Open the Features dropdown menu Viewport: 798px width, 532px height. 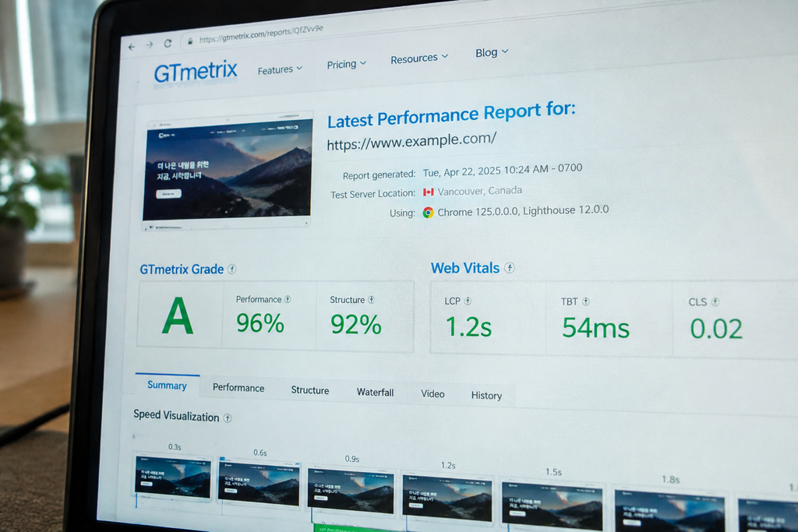280,69
